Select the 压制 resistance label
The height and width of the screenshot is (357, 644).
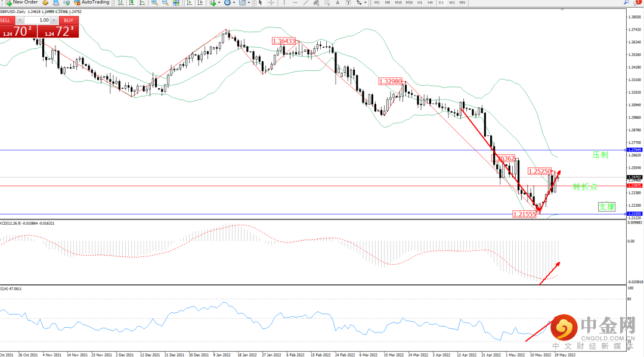pos(600,155)
